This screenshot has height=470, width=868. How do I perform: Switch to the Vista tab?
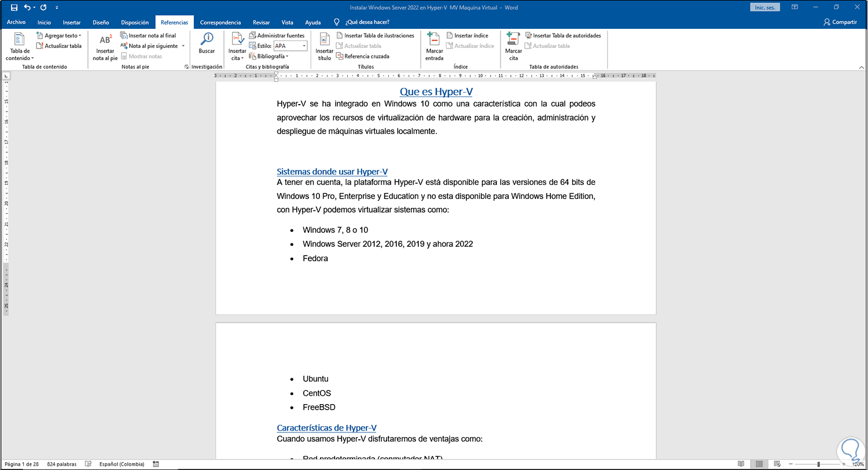(x=288, y=22)
